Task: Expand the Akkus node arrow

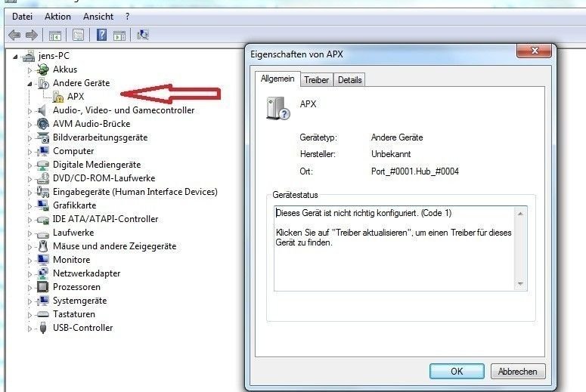Action: (x=29, y=69)
